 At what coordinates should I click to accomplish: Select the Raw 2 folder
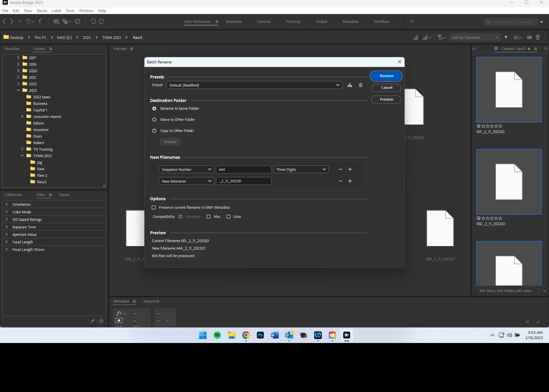click(x=42, y=175)
